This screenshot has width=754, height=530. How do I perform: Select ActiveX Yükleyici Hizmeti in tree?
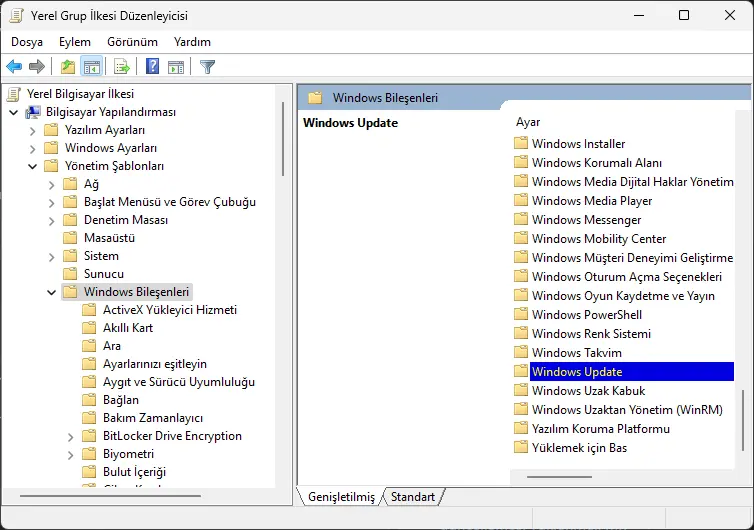coord(170,310)
